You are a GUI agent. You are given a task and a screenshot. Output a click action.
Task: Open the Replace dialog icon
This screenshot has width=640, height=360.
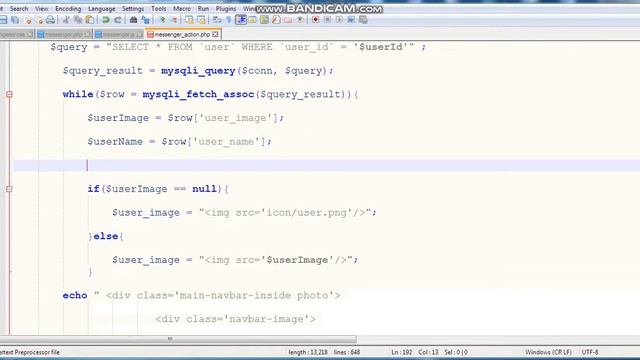point(145,20)
